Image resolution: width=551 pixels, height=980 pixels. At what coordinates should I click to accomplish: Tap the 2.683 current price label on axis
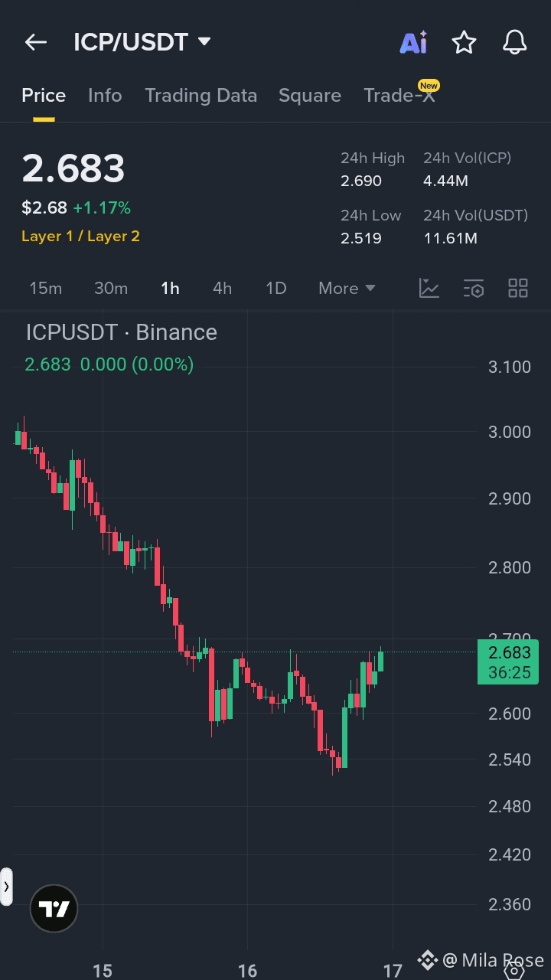508,662
